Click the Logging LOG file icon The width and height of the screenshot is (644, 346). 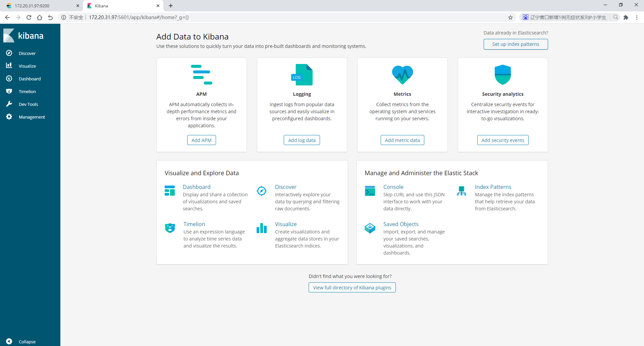pyautogui.click(x=302, y=74)
